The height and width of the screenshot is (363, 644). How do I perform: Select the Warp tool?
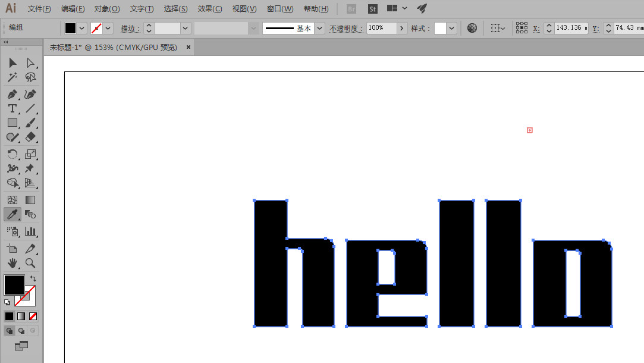tap(12, 168)
